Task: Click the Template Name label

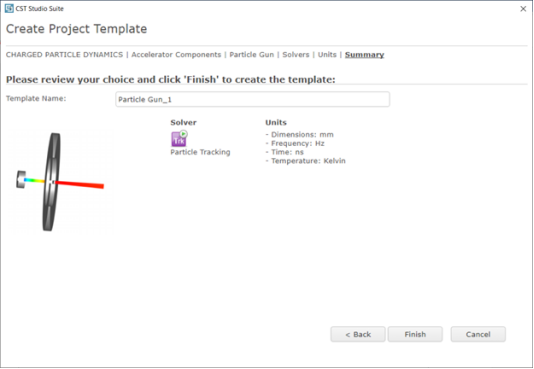Action: 36,99
